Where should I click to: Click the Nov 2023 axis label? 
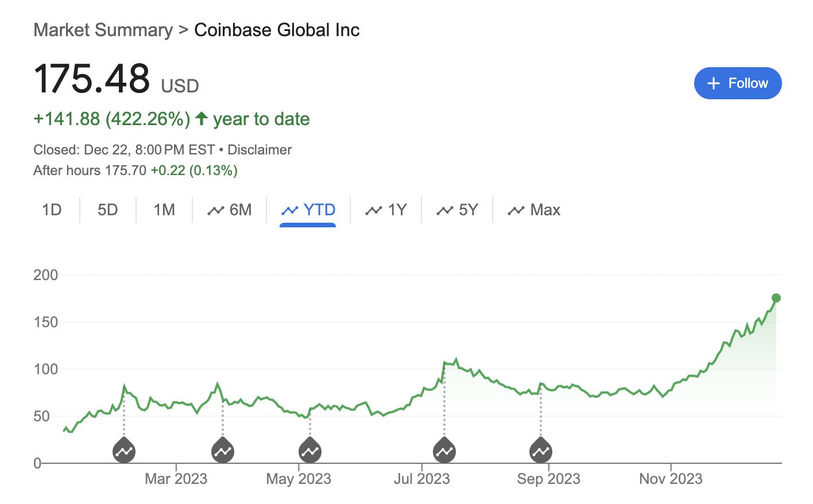(671, 479)
